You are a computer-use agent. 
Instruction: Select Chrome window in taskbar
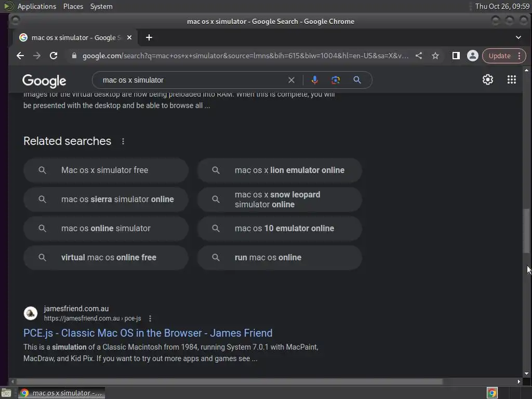tap(61, 393)
